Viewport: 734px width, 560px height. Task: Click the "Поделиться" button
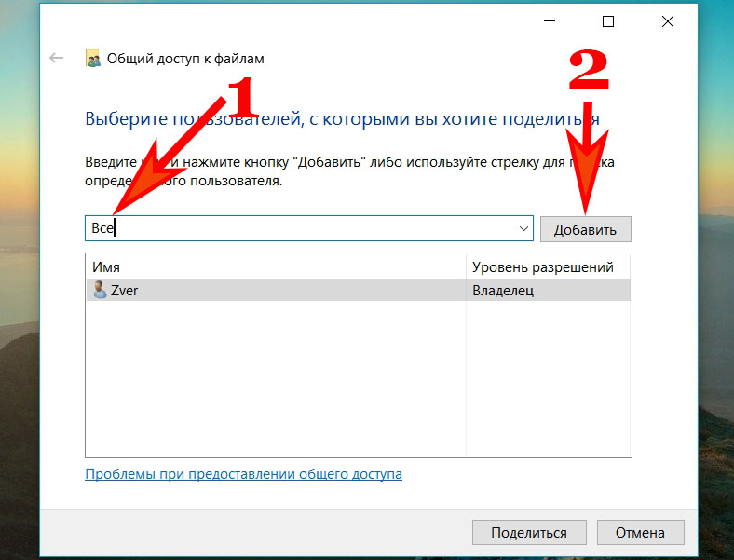point(529,532)
